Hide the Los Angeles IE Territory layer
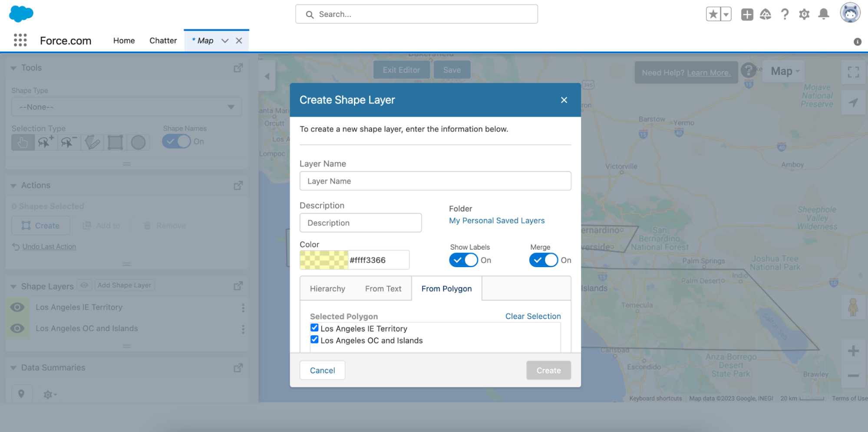The width and height of the screenshot is (868, 432). tap(17, 307)
